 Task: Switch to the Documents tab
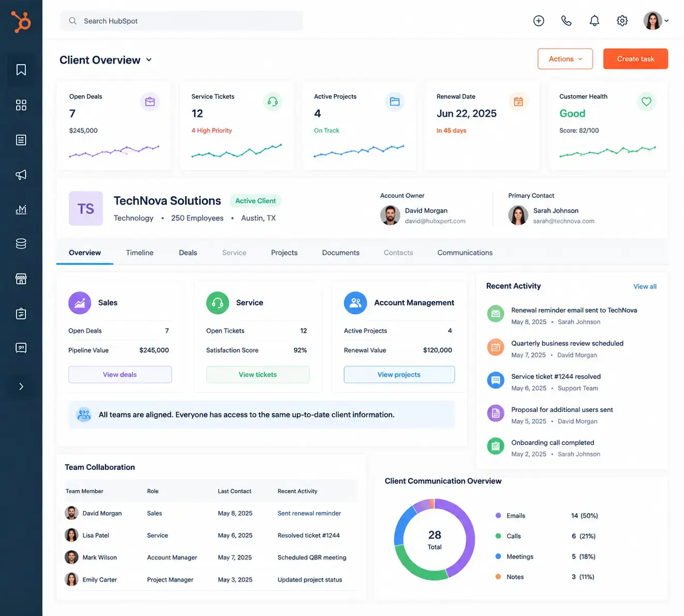pyautogui.click(x=340, y=253)
